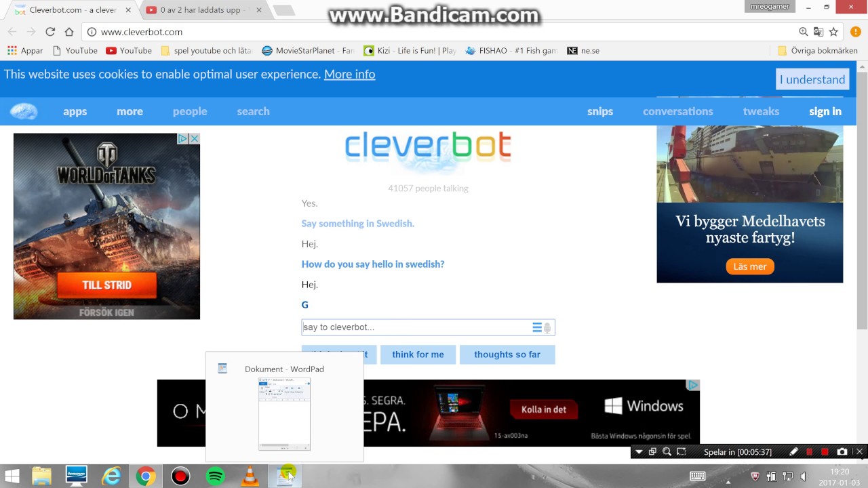Sign in to Cleverbot

click(x=825, y=111)
